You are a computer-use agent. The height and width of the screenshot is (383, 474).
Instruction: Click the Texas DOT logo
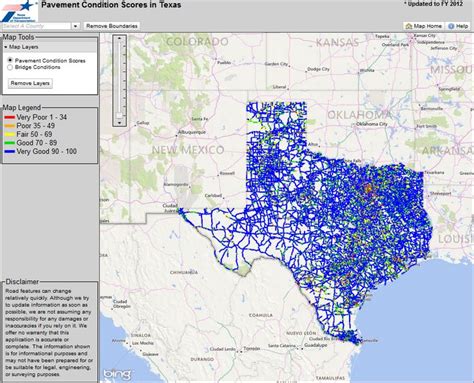coord(18,11)
